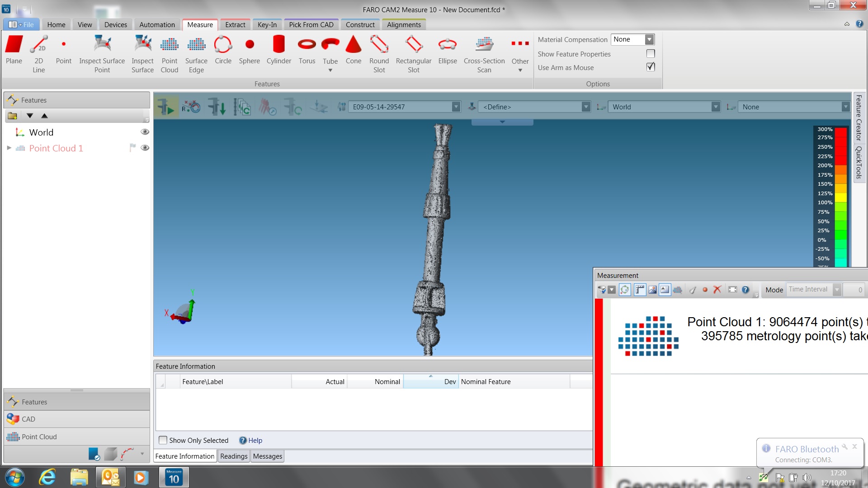Open the World coordinate system dropdown

point(716,107)
